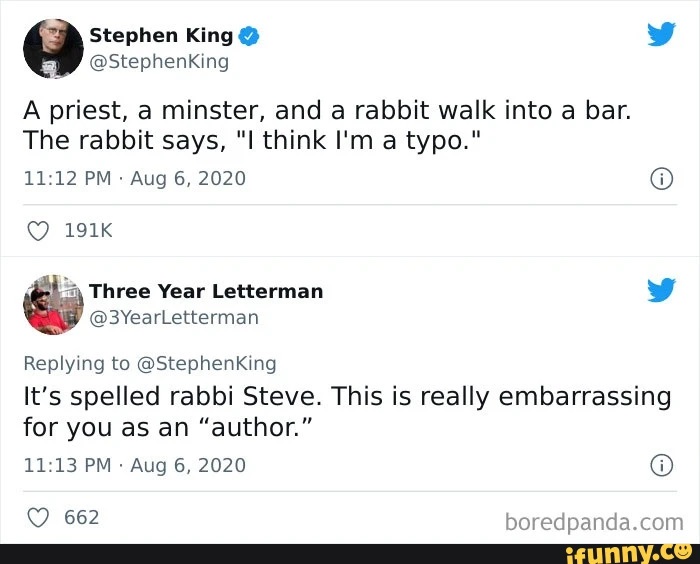Open the 11:12 PM · Aug 6, 2020 timestamp
700x564 pixels.
[x=134, y=178]
